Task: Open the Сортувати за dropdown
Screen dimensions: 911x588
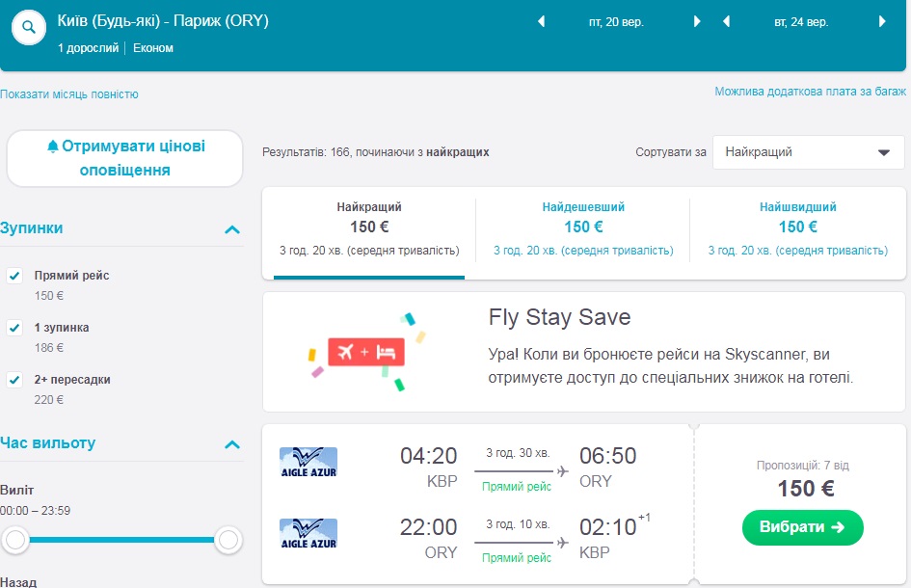Action: (x=808, y=152)
